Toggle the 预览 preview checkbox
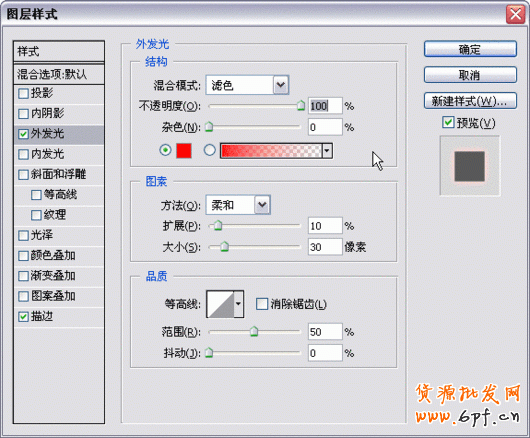 tap(448, 122)
